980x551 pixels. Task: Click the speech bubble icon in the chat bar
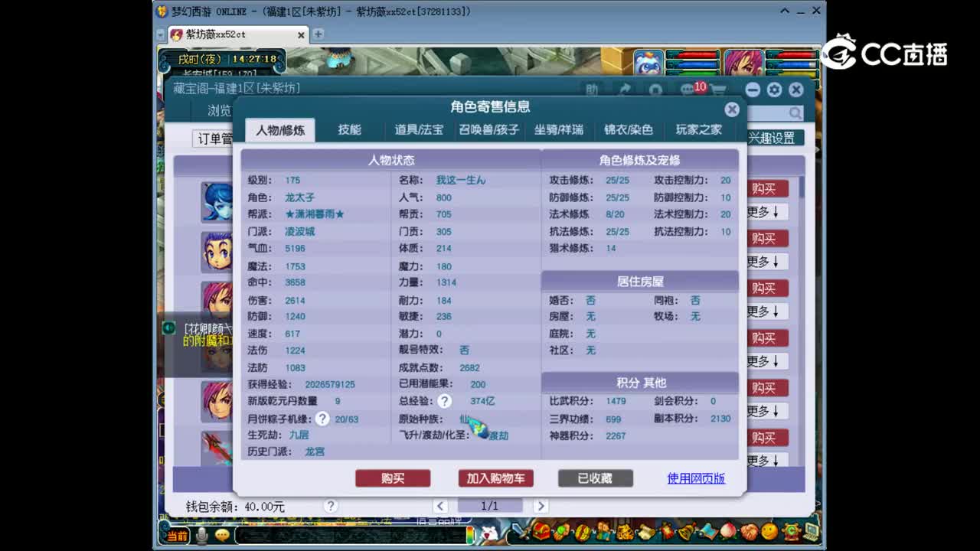pyautogui.click(x=222, y=535)
